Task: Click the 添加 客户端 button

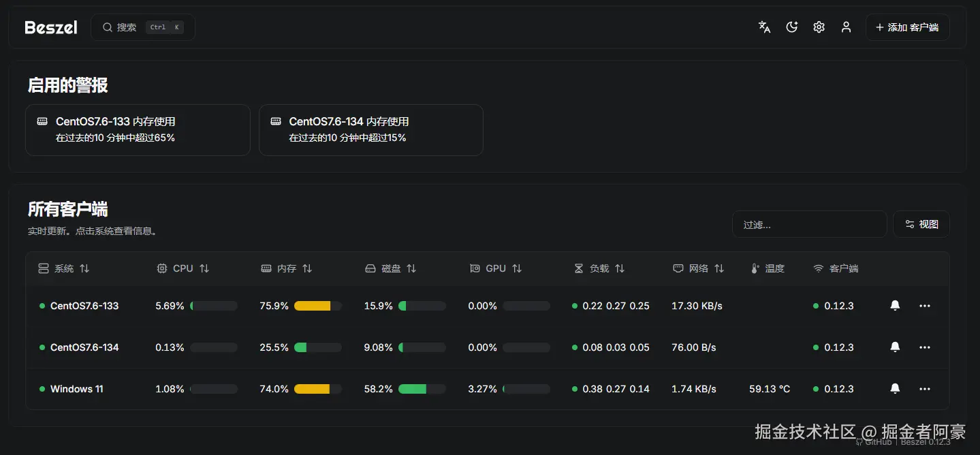Action: [907, 27]
